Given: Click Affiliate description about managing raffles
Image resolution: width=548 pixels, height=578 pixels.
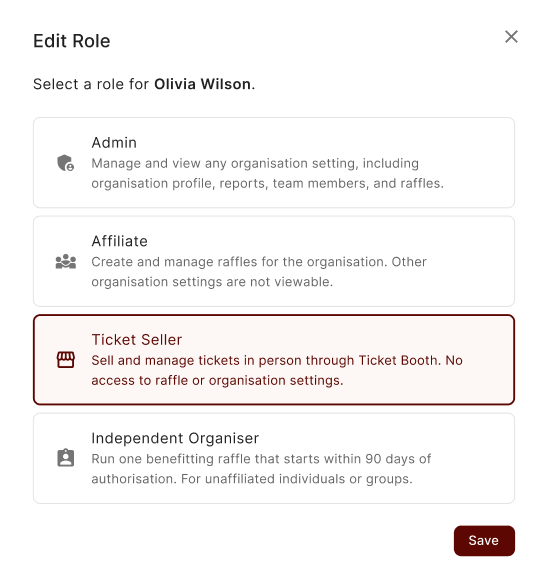Looking at the screenshot, I should 259,272.
